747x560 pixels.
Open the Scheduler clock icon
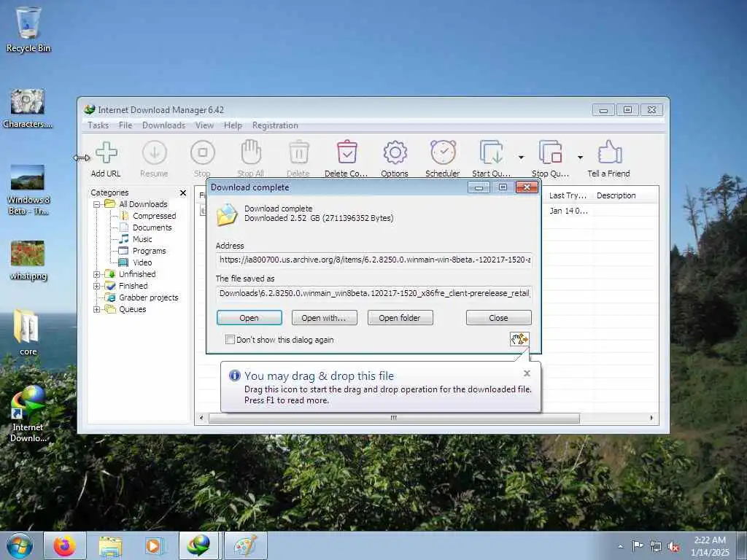pos(443,152)
